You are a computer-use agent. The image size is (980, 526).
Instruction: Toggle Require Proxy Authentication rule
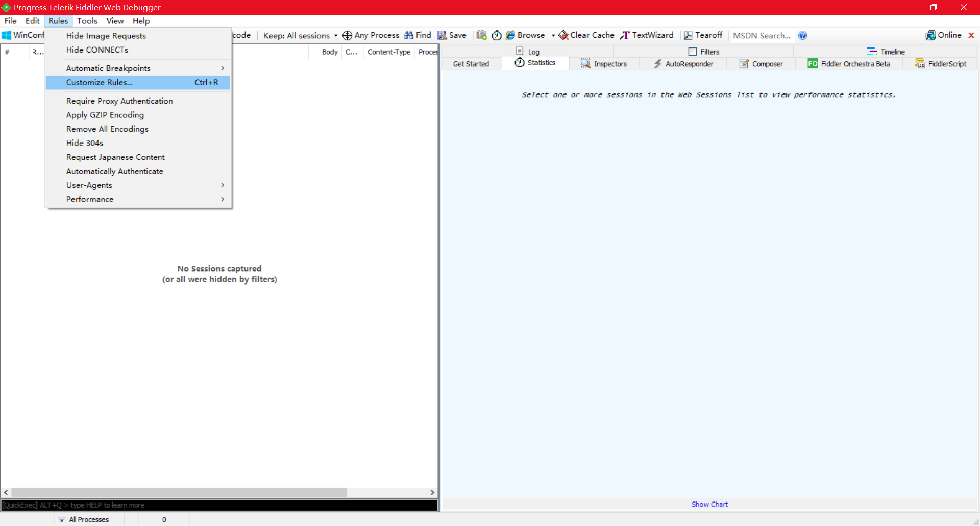pos(138,101)
